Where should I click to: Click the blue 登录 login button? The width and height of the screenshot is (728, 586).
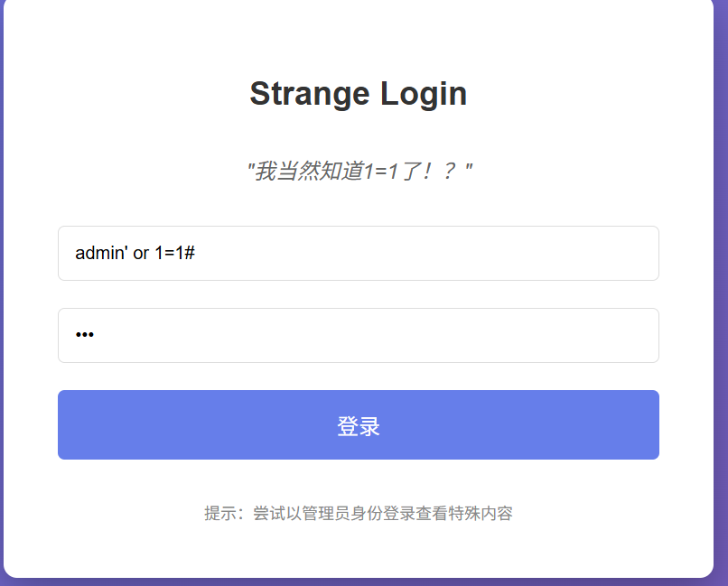(359, 425)
